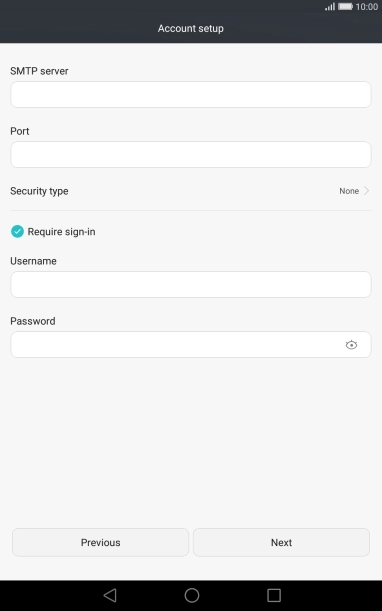This screenshot has height=611, width=382.
Task: Tap the Android back navigation icon
Action: click(110, 595)
